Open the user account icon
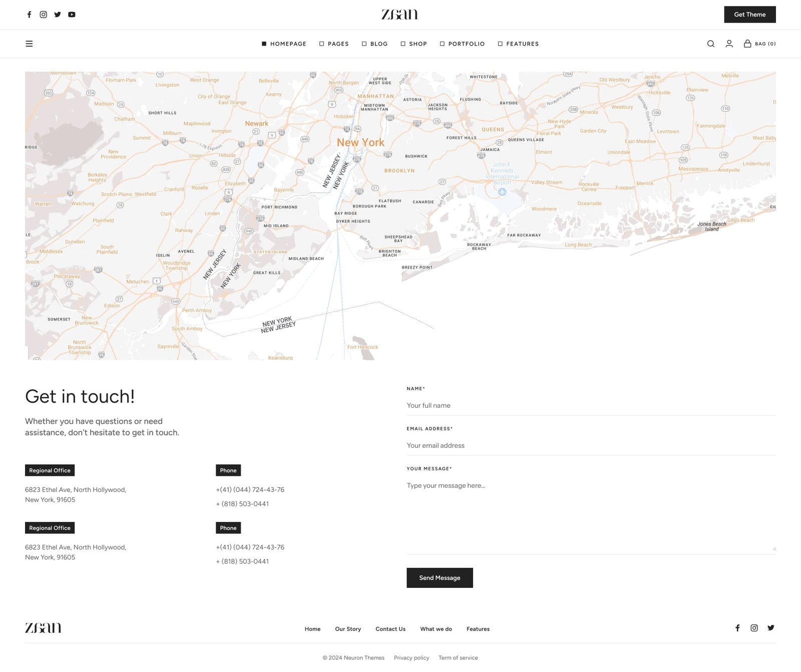 tap(729, 44)
